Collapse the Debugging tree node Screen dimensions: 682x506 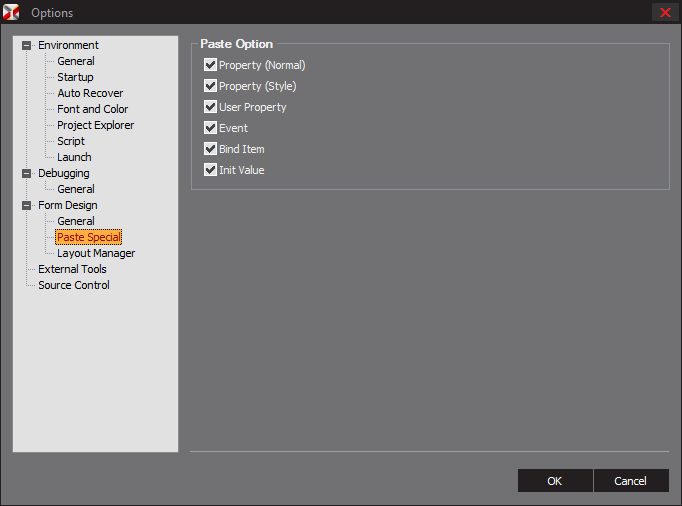[x=27, y=173]
